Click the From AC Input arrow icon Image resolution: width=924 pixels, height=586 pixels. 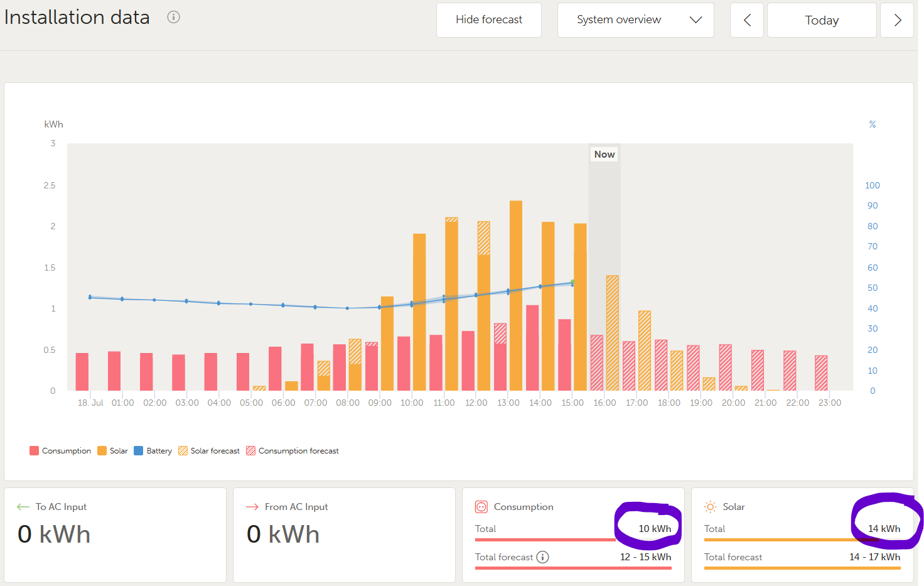point(252,507)
